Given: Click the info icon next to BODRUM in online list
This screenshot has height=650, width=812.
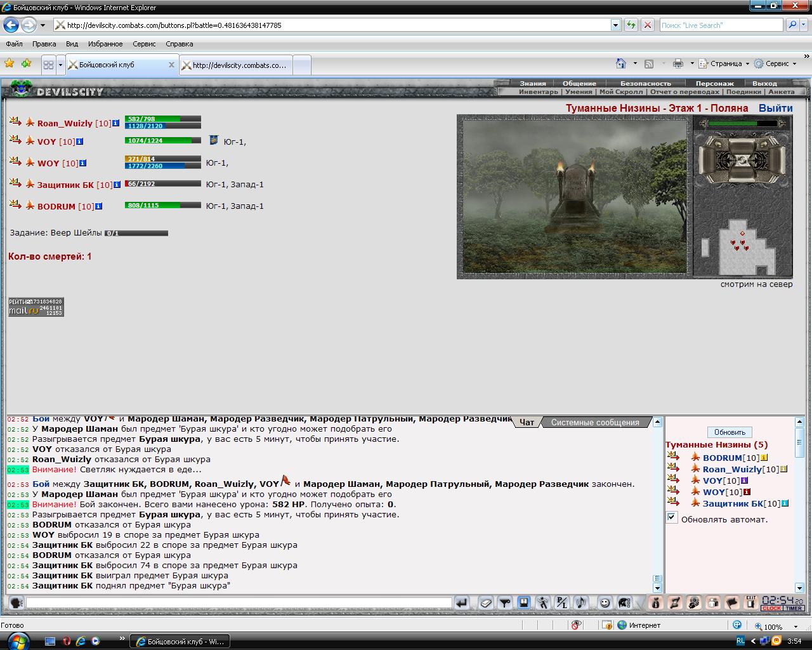Looking at the screenshot, I should coord(764,458).
